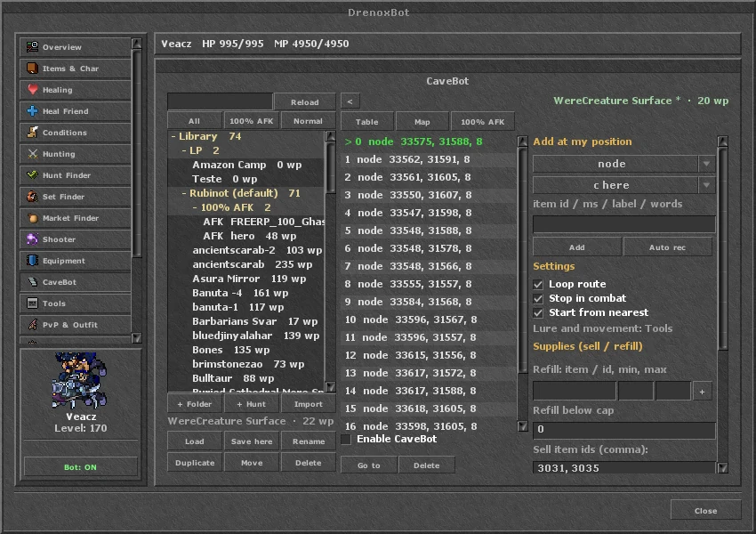Click the Add waypoint button
The image size is (756, 534).
pyautogui.click(x=576, y=247)
